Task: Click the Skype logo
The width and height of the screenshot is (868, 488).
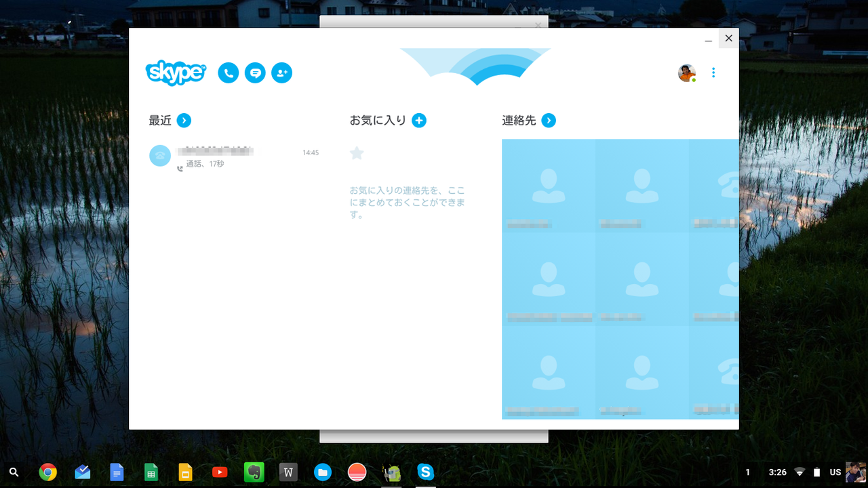Action: [175, 73]
